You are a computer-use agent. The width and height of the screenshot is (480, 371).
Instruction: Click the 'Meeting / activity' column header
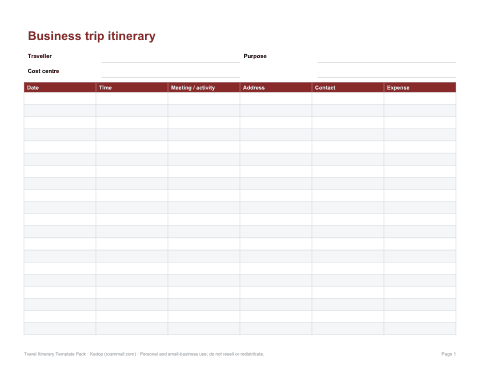[x=204, y=87]
